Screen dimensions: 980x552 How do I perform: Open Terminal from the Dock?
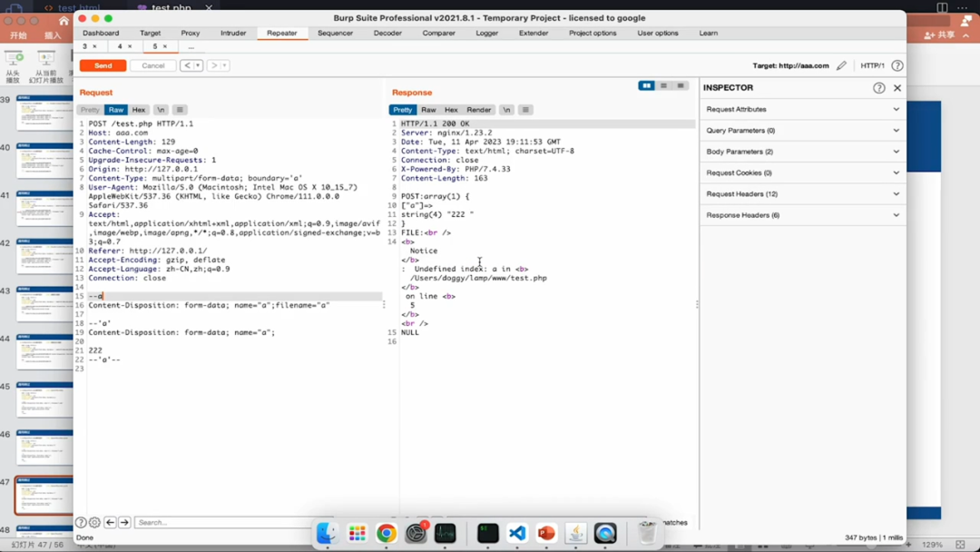(x=487, y=533)
